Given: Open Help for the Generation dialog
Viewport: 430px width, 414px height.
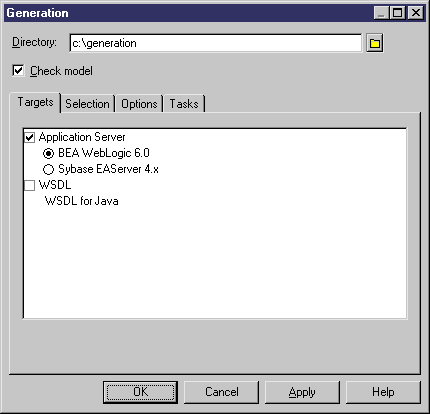Looking at the screenshot, I should (383, 392).
